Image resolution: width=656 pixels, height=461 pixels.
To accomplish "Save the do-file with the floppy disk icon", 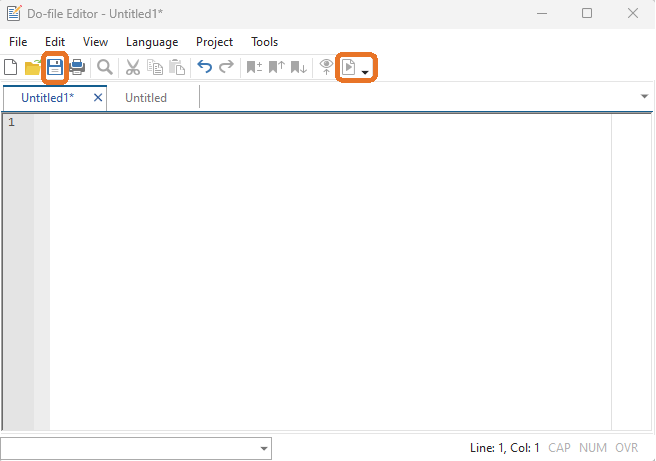I will point(55,68).
